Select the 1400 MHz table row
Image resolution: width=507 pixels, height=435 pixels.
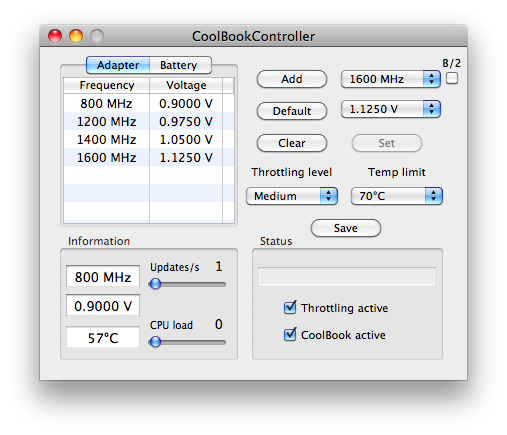(x=149, y=139)
